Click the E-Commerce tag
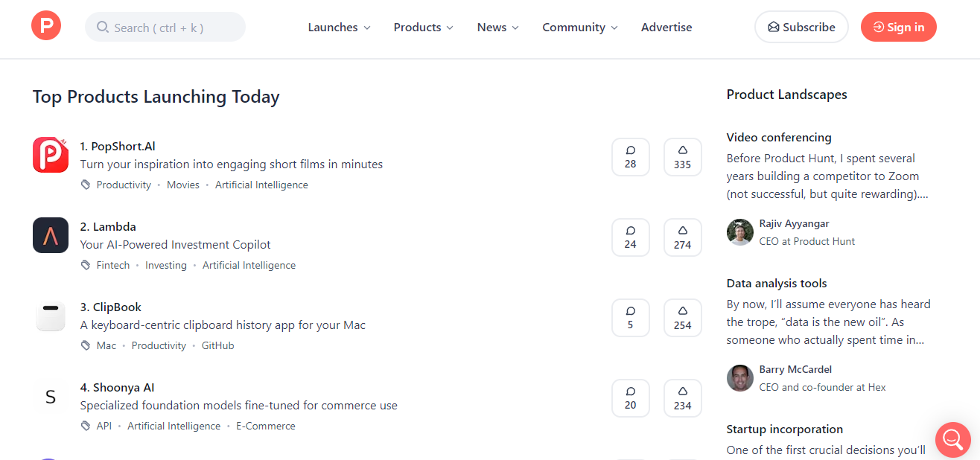This screenshot has height=460, width=980. (266, 426)
